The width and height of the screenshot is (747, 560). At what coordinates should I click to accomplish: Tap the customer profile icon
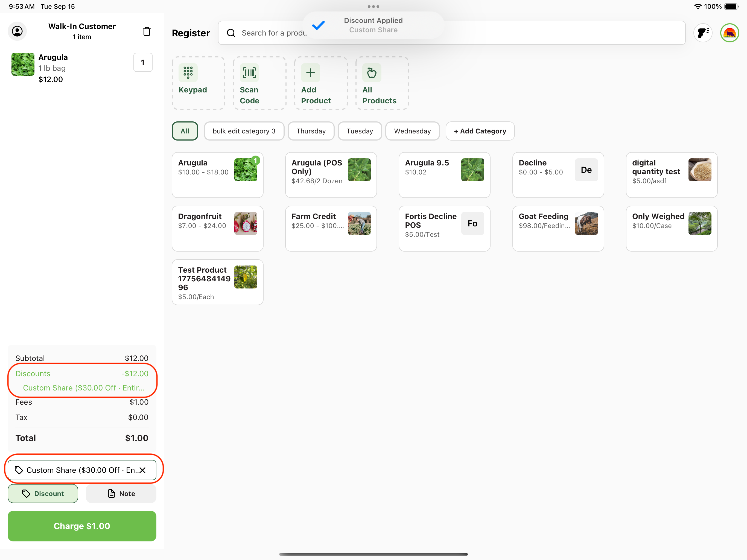17,31
